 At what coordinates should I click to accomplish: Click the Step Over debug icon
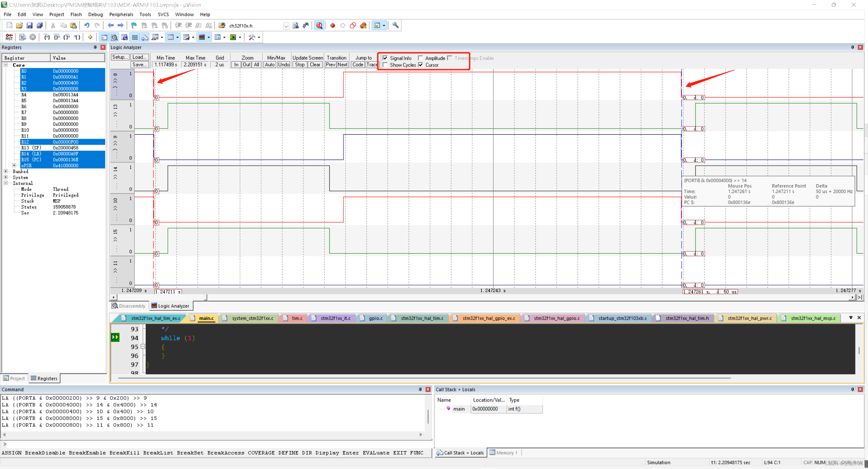tap(56, 37)
